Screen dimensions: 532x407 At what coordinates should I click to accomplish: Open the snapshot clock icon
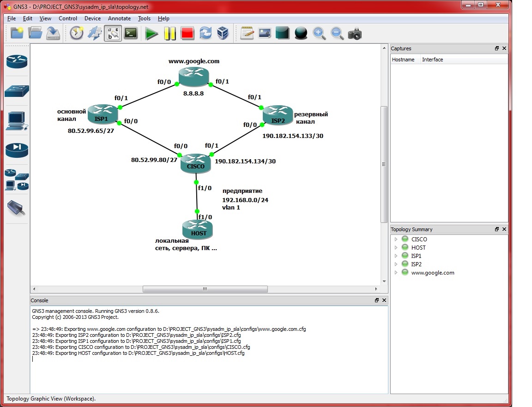click(76, 33)
